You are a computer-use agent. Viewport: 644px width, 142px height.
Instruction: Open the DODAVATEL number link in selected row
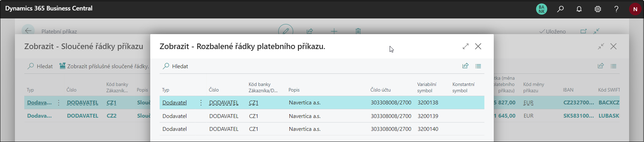pyautogui.click(x=224, y=103)
